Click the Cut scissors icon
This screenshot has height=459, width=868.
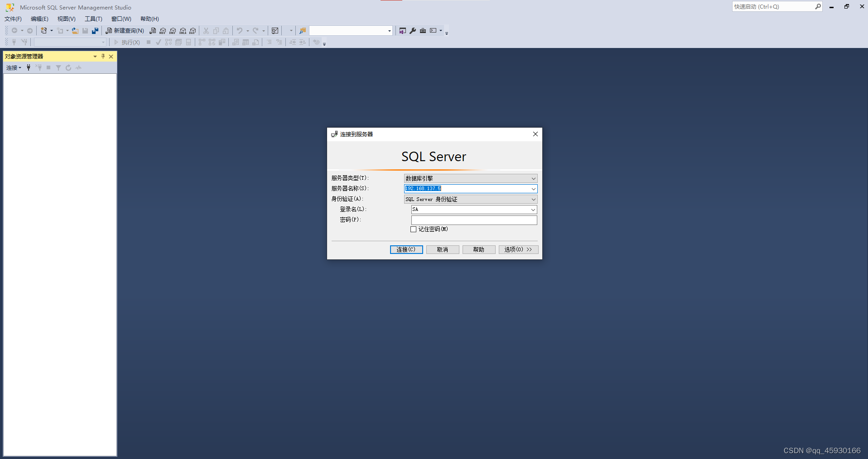click(206, 31)
